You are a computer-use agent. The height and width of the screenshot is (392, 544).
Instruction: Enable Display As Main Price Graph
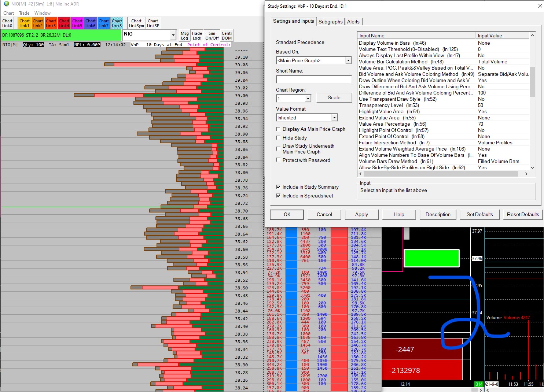[x=278, y=129]
